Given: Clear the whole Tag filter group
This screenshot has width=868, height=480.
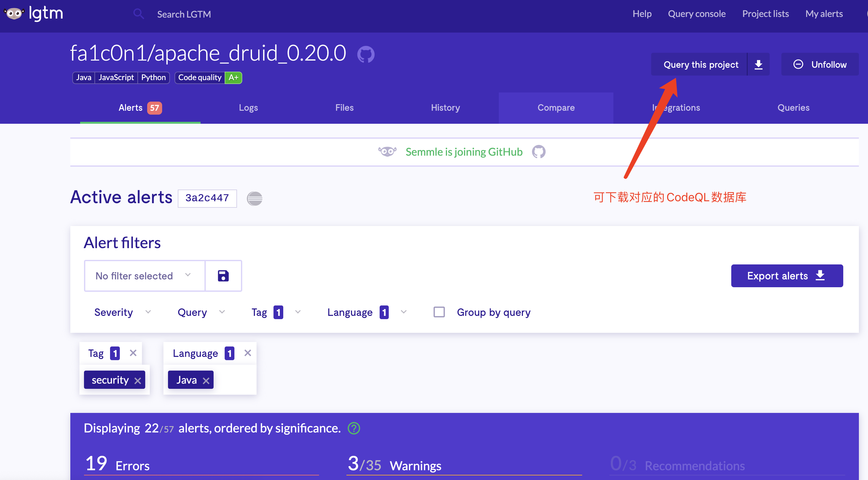Looking at the screenshot, I should pos(133,353).
